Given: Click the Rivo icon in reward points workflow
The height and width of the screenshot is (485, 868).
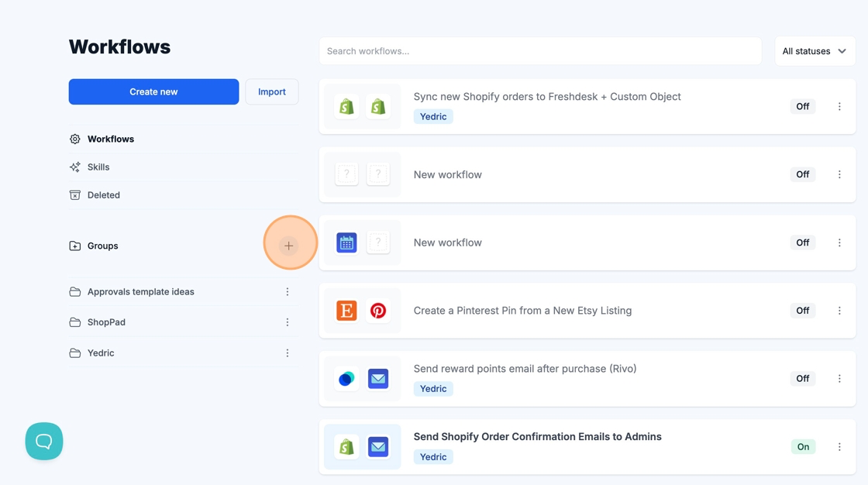Looking at the screenshot, I should [346, 379].
